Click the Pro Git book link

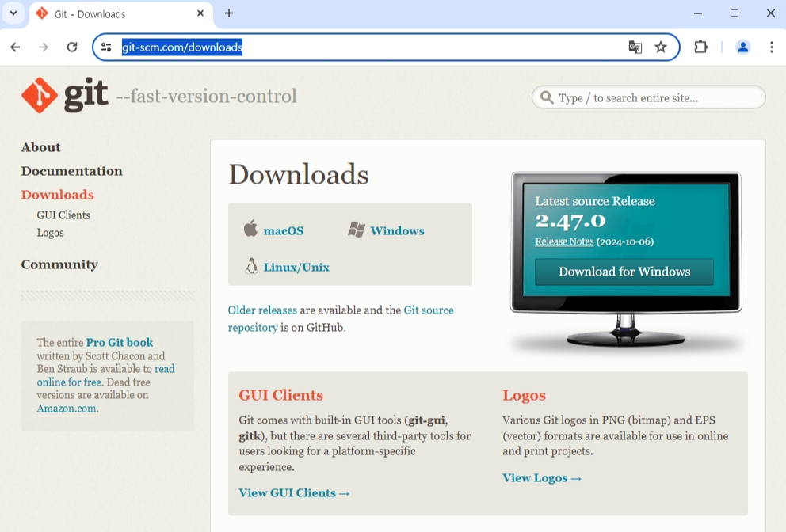pos(120,343)
